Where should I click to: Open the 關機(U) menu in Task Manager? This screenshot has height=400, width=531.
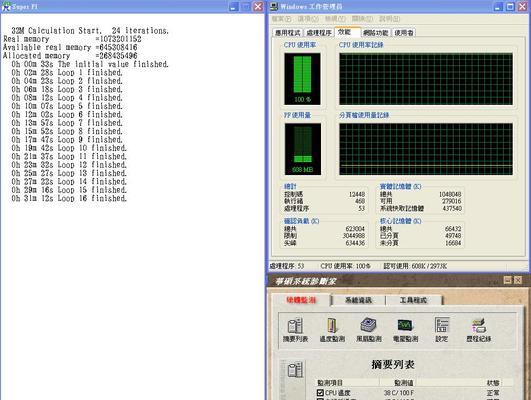[362, 19]
